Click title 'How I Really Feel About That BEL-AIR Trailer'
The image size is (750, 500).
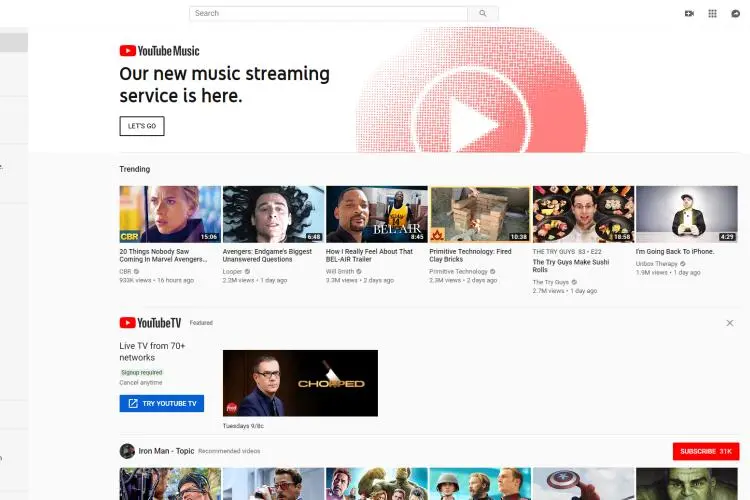tap(369, 256)
